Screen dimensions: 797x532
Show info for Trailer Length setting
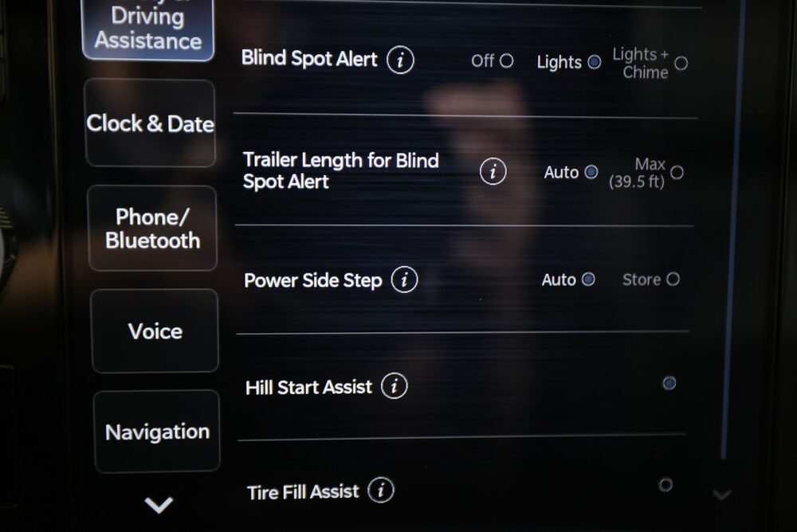(x=493, y=171)
